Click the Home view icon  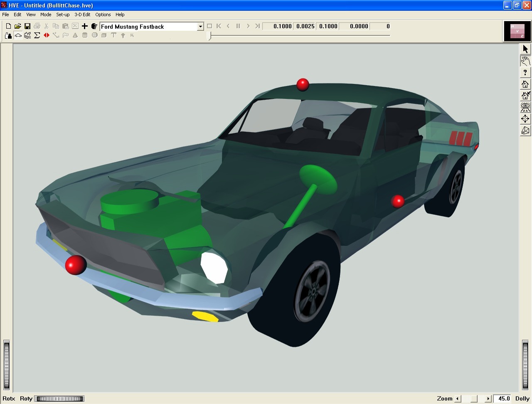click(525, 84)
